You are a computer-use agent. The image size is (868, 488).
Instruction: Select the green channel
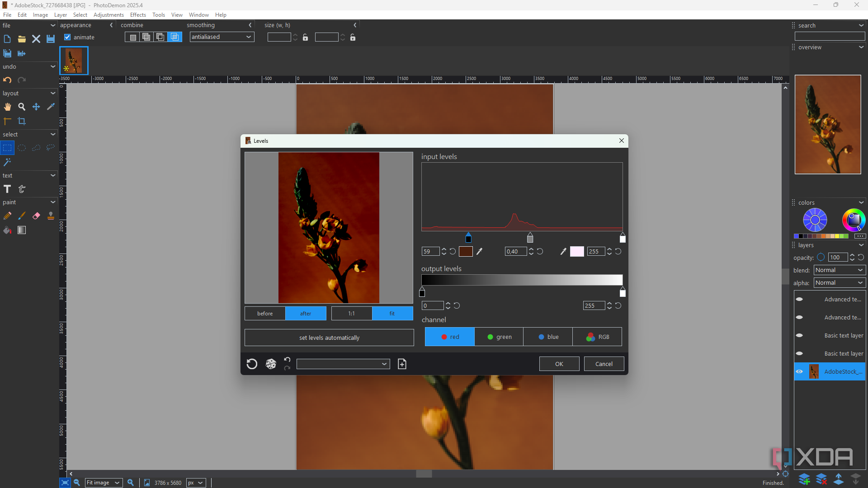coord(499,337)
